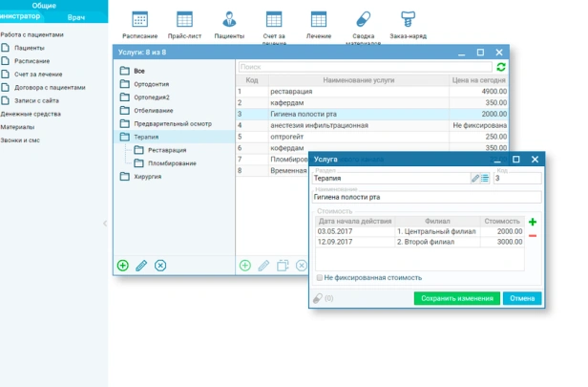Open the Прайс-лист toolbar icon
This screenshot has width=588, height=387.
(x=184, y=19)
